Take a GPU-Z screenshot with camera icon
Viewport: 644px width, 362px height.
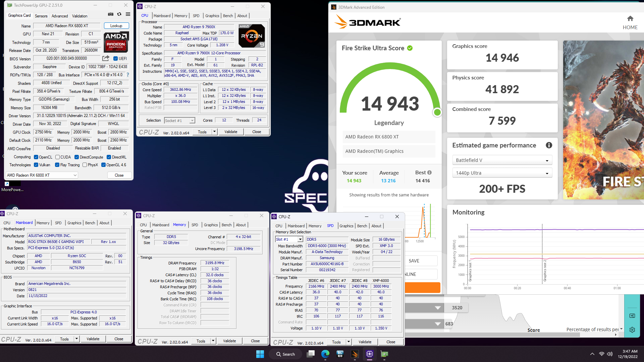110,14
